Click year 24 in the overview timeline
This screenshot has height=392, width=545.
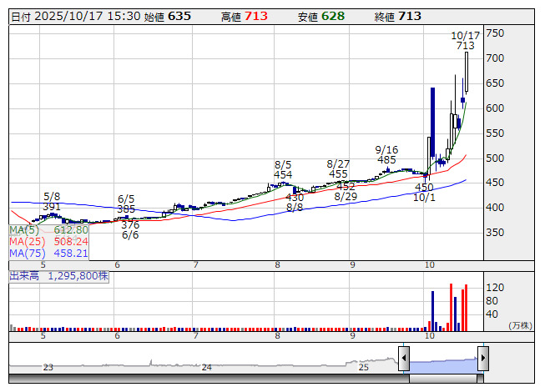206,367
